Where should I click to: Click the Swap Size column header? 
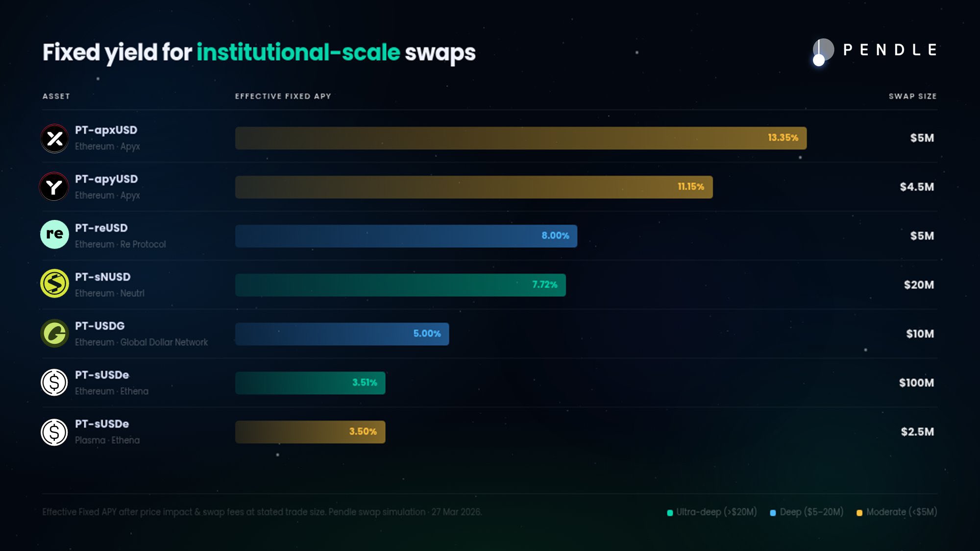coord(912,96)
